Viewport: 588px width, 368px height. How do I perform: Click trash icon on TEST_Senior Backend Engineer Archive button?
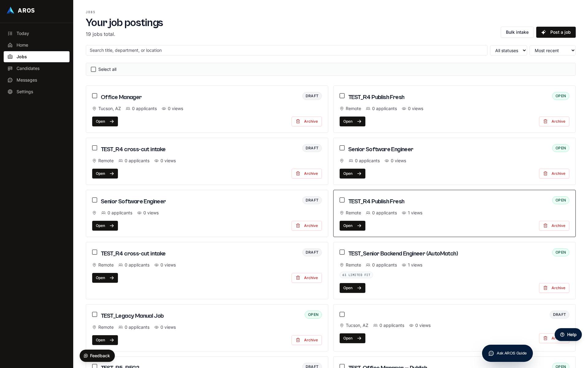pyautogui.click(x=545, y=288)
